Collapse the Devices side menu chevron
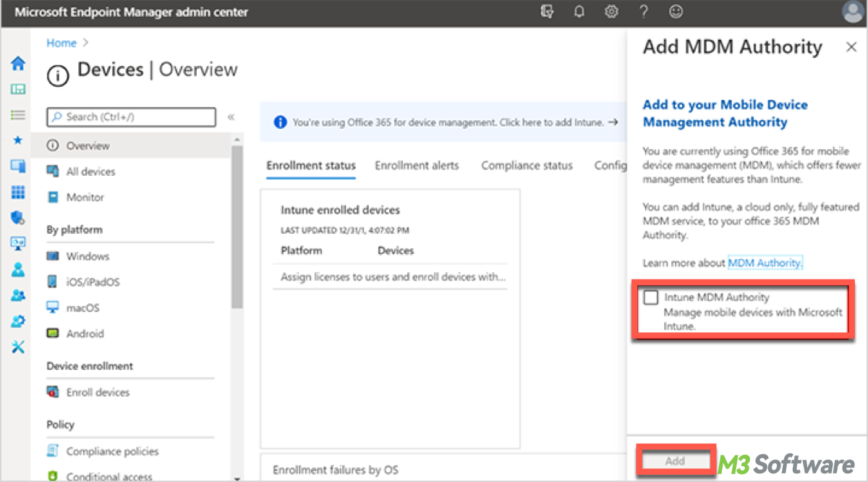Image resolution: width=868 pixels, height=482 pixels. point(231,117)
